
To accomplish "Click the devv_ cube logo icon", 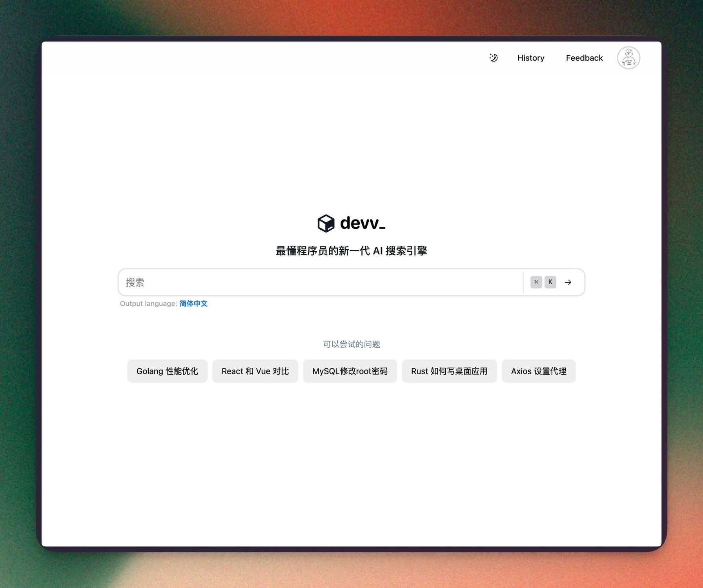I will click(326, 223).
